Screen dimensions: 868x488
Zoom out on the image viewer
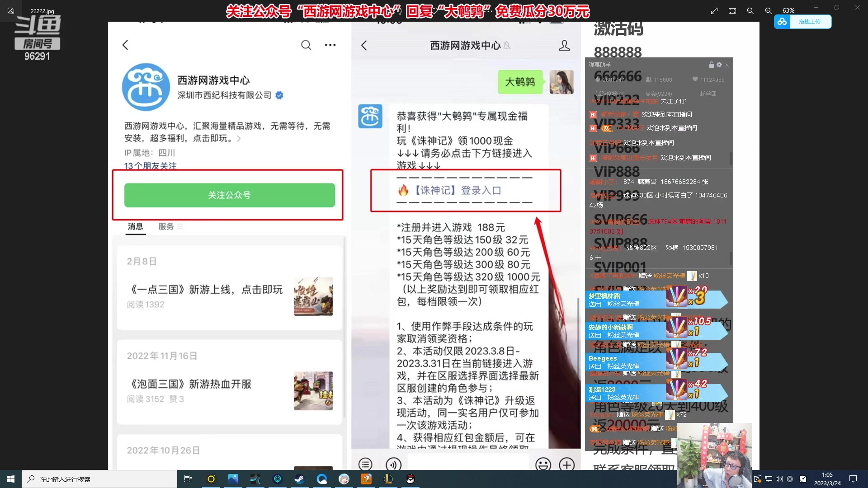point(750,10)
